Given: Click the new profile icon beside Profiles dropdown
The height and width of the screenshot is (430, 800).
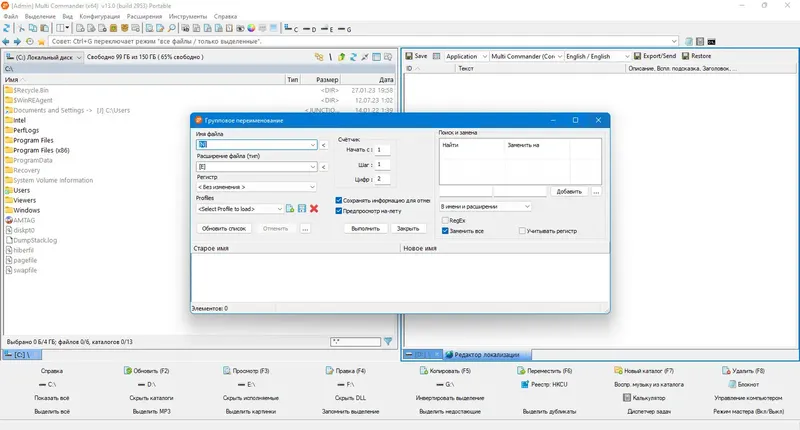Looking at the screenshot, I should coord(290,208).
